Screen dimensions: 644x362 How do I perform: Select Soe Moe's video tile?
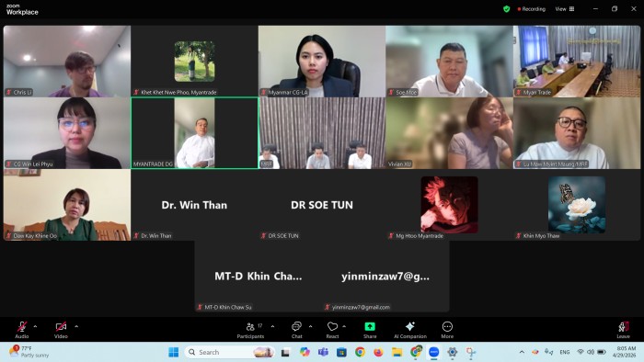449,61
